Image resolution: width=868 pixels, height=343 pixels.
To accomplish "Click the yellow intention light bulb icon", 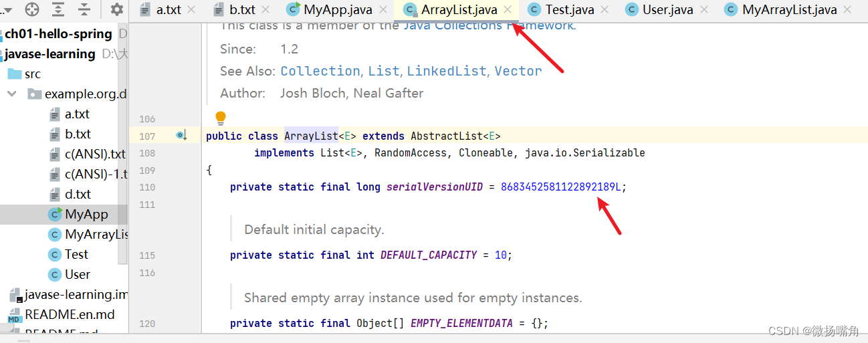I will coord(221,118).
